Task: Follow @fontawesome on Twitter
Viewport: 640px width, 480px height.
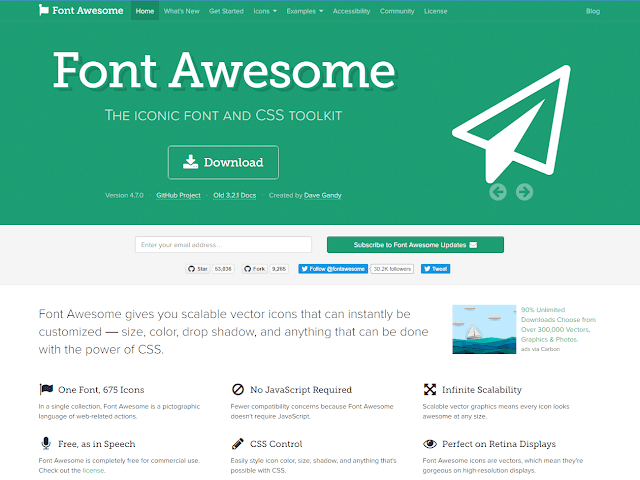Action: (333, 269)
